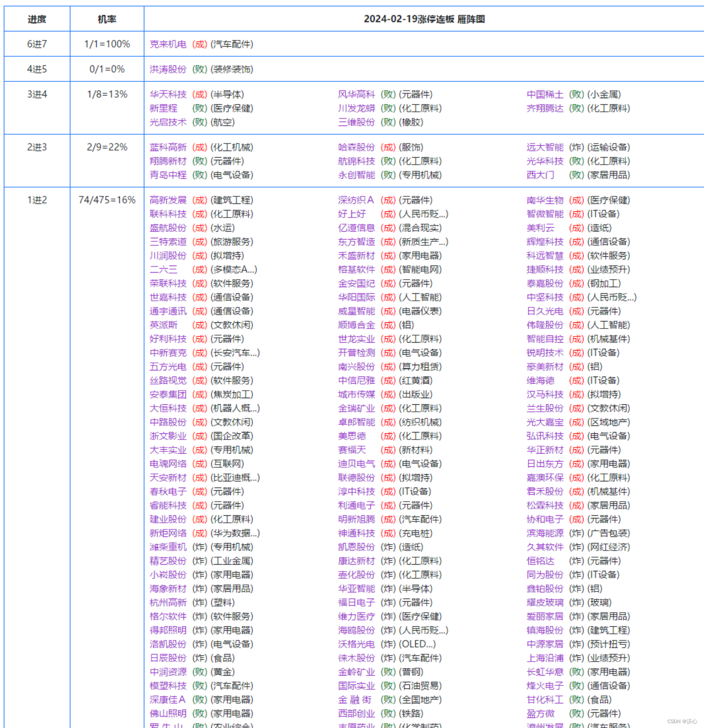Open the 高新发展 stock entry

(x=168, y=200)
